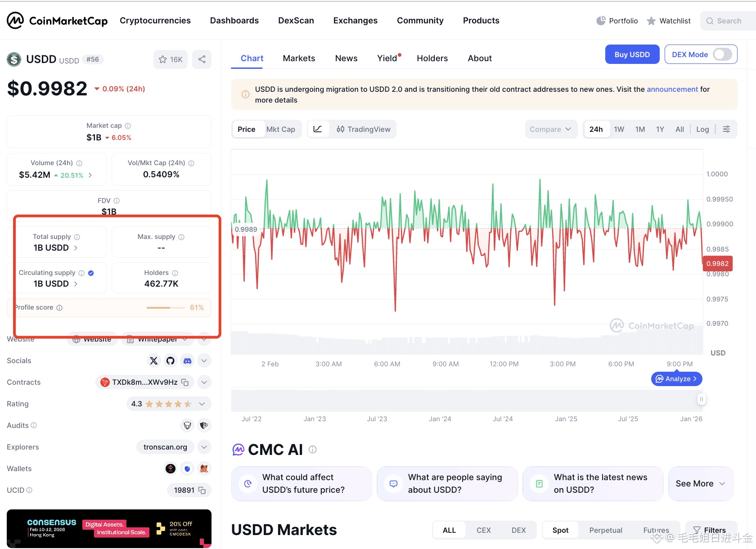The height and width of the screenshot is (549, 756).
Task: Open the MetaMask fox wallet icon
Action: [x=204, y=468]
